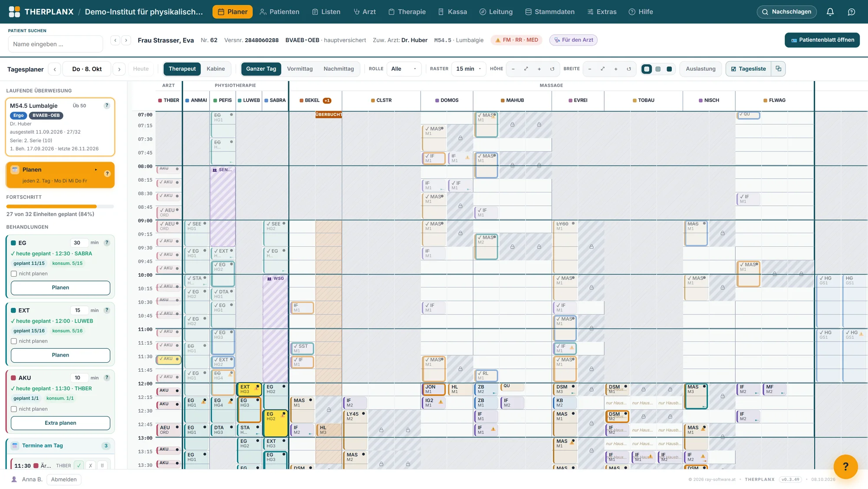Show Nachmittag time range
The width and height of the screenshot is (868, 489).
tap(339, 69)
